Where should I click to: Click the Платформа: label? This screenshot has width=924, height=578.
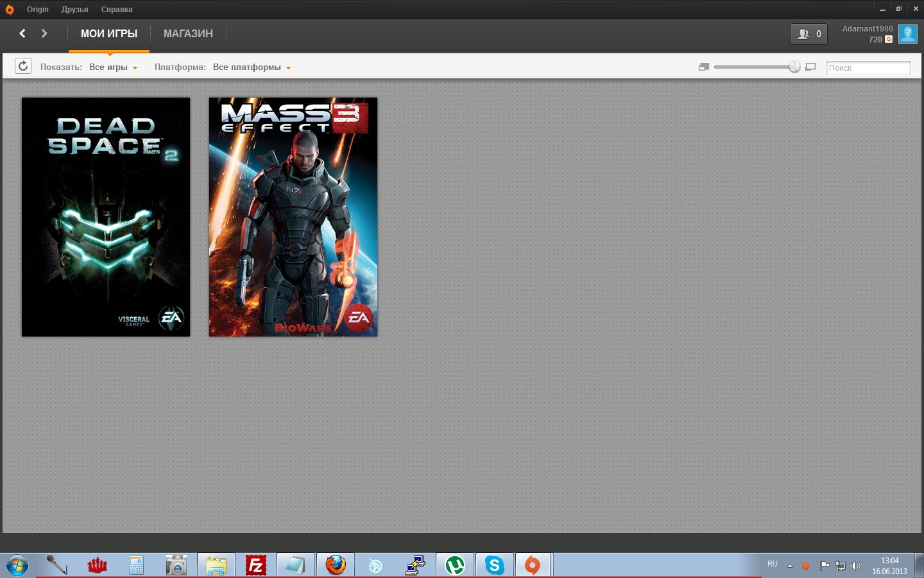point(180,67)
